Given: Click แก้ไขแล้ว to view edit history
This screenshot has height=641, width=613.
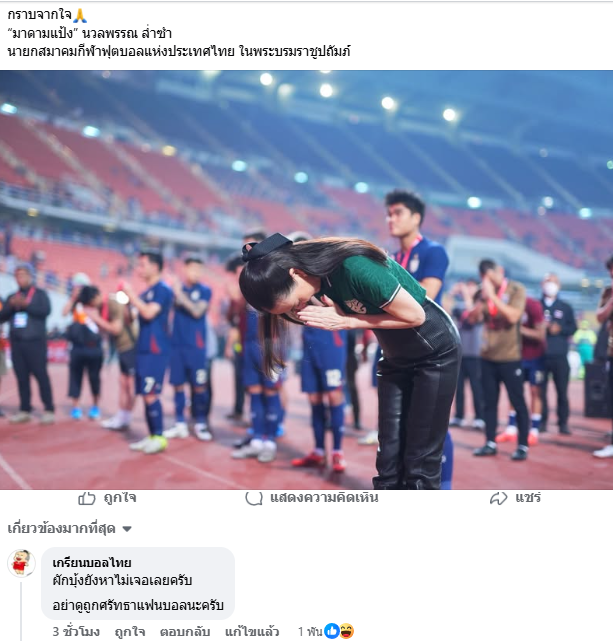Looking at the screenshot, I should (252, 632).
